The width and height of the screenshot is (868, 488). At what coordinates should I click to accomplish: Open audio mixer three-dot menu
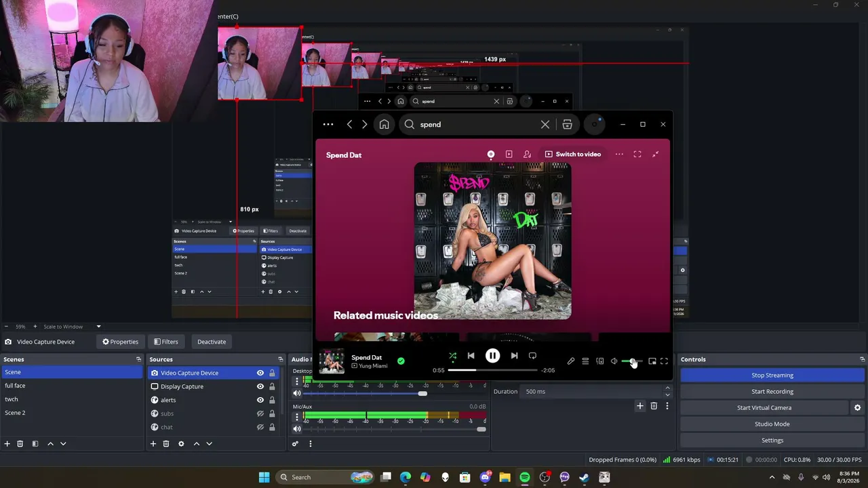(311, 444)
